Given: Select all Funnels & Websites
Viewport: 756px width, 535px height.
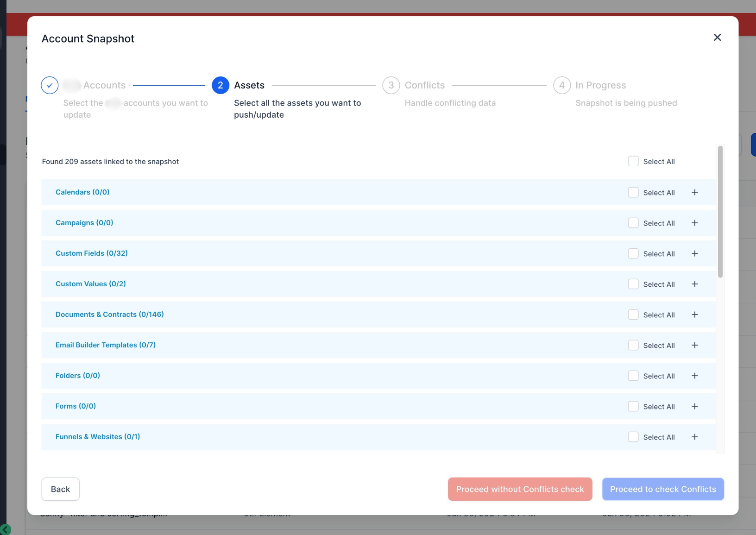Looking at the screenshot, I should click(x=633, y=437).
